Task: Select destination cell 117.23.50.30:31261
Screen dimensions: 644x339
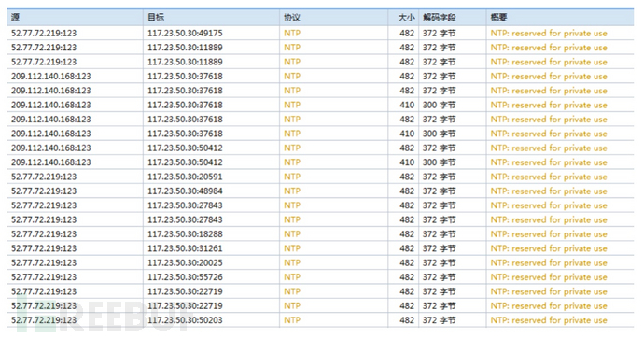Action: tap(185, 248)
